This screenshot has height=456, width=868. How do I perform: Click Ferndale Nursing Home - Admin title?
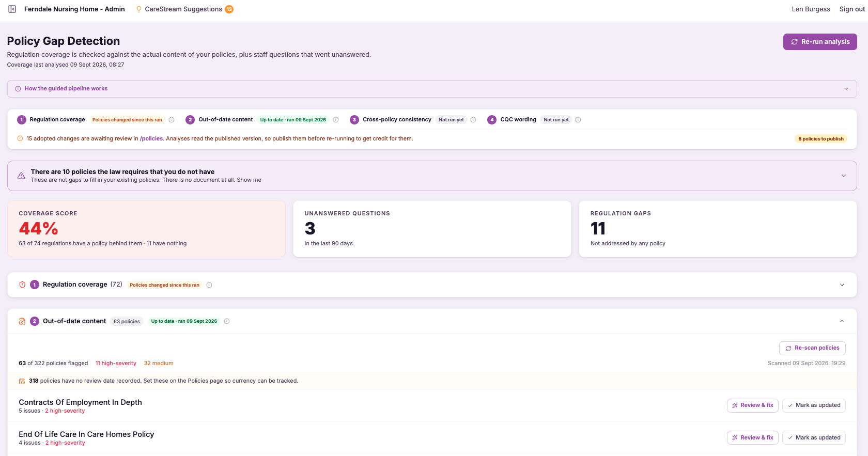[74, 9]
